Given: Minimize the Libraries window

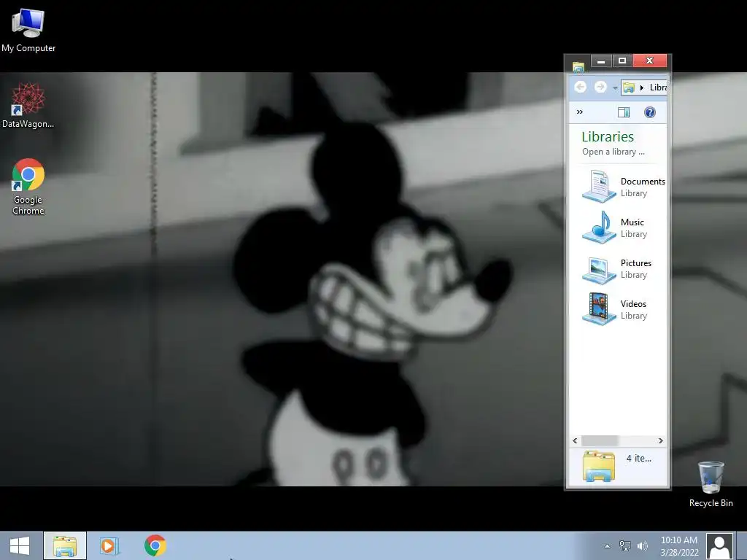Looking at the screenshot, I should coord(601,61).
